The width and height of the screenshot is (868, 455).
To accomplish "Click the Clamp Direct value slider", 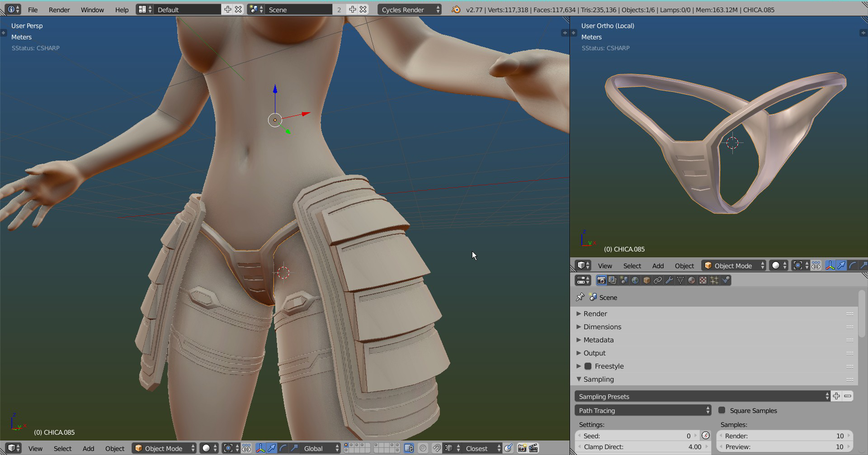I will click(x=642, y=447).
